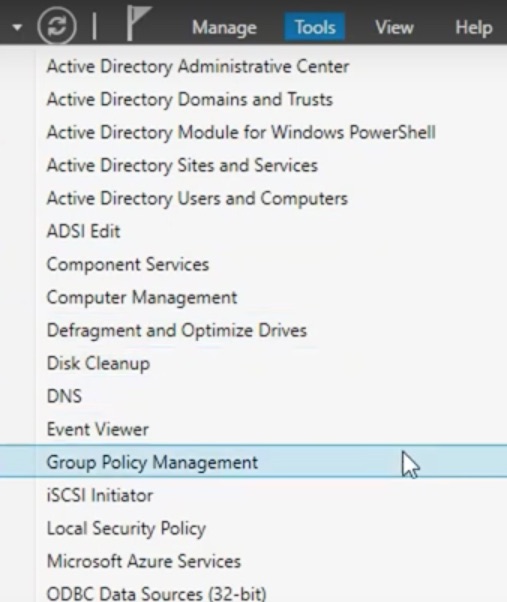
Task: Open the Help menu
Action: (x=474, y=28)
